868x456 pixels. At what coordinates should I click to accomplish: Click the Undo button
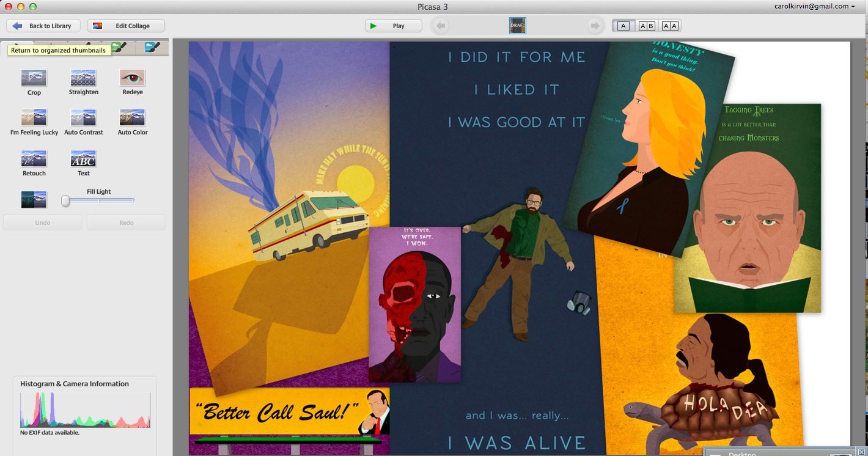coord(43,222)
